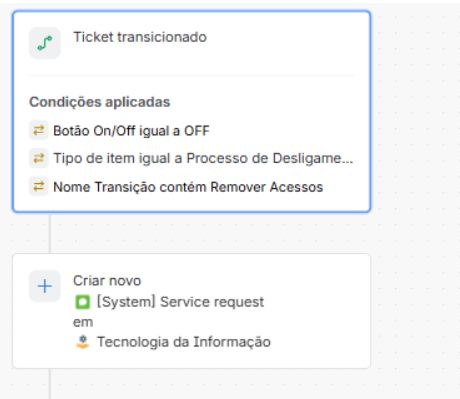Viewport: 460px width, 399px height.
Task: Click the Tecnologia da Informação project name
Action: tap(184, 342)
